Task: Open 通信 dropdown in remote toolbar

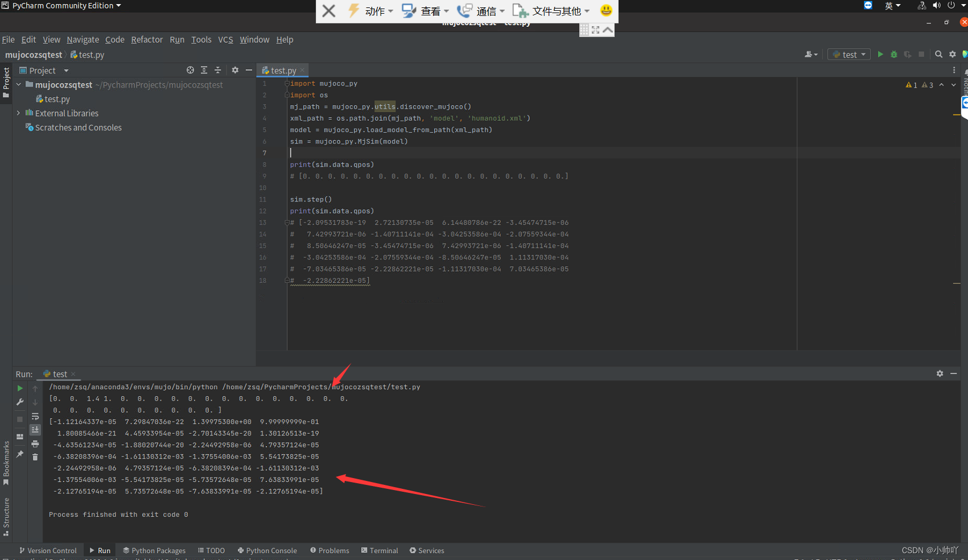Action: [x=481, y=11]
